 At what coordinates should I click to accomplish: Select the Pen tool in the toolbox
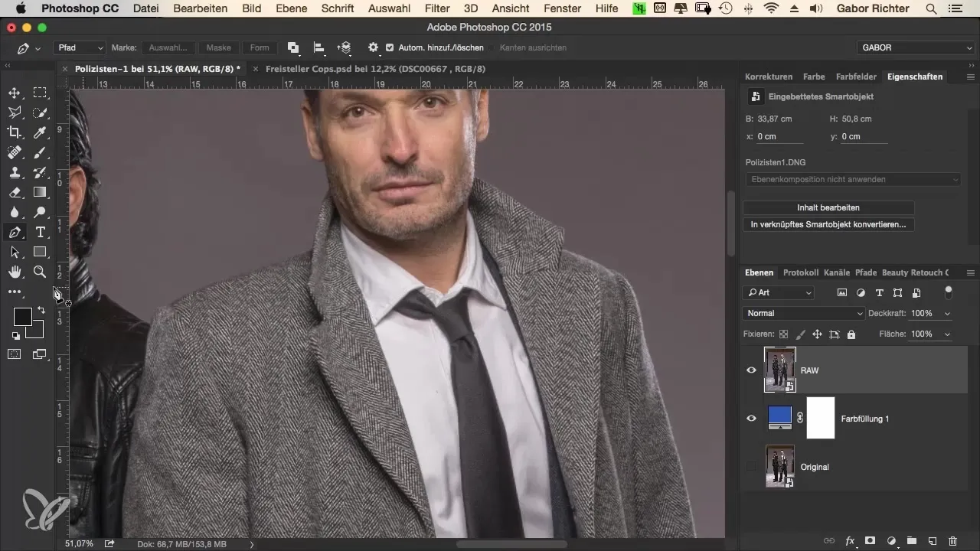click(x=15, y=232)
